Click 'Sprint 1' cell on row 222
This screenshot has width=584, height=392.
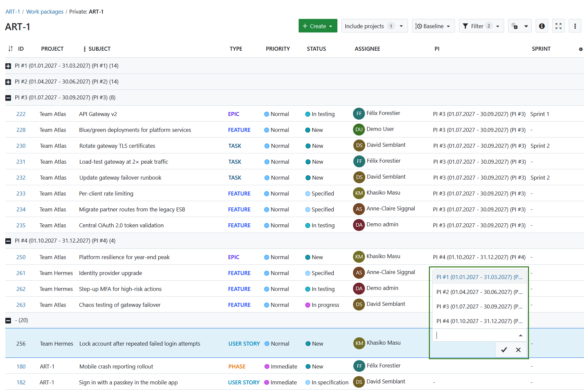pos(540,114)
